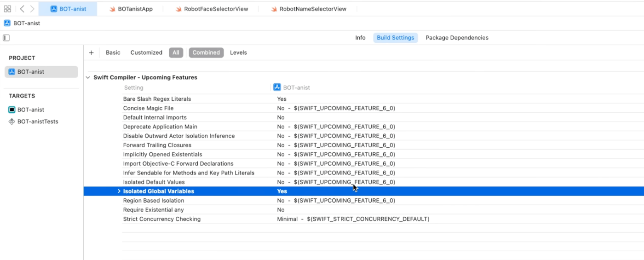Change the Deprecate Application Main value
The width and height of the screenshot is (644, 260).
pos(336,127)
